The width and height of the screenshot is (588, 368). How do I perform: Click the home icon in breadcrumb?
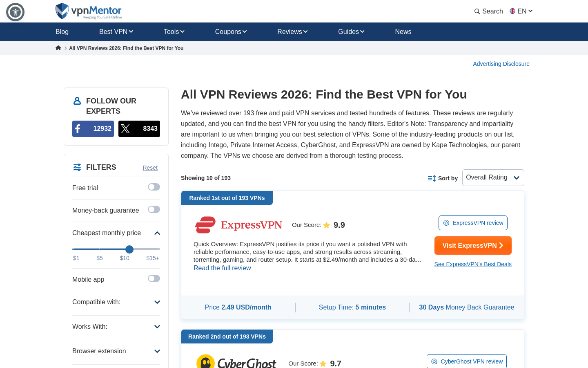click(58, 48)
